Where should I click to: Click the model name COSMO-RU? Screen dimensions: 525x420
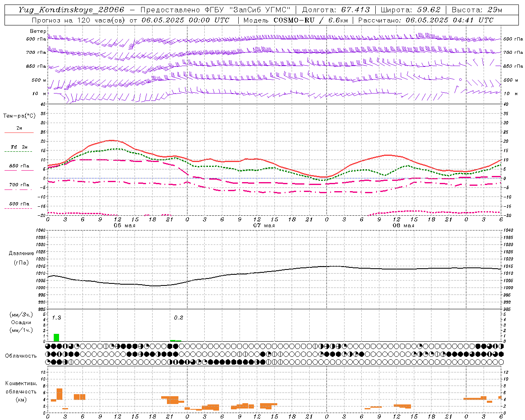294,20
